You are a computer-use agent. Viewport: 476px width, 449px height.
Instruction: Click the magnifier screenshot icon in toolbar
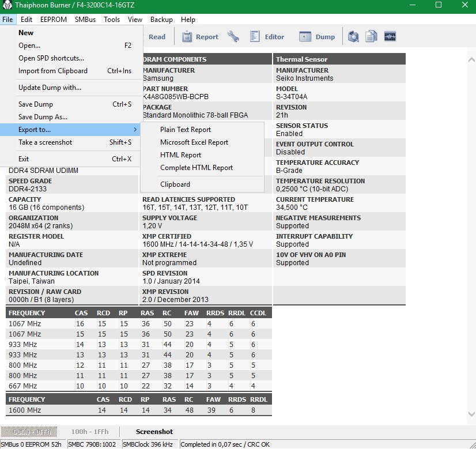point(353,36)
